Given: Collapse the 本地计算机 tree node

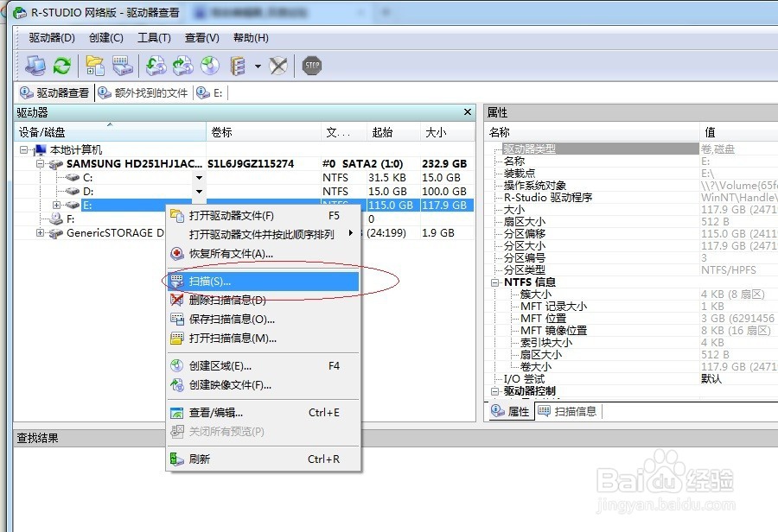Looking at the screenshot, I should (23, 149).
